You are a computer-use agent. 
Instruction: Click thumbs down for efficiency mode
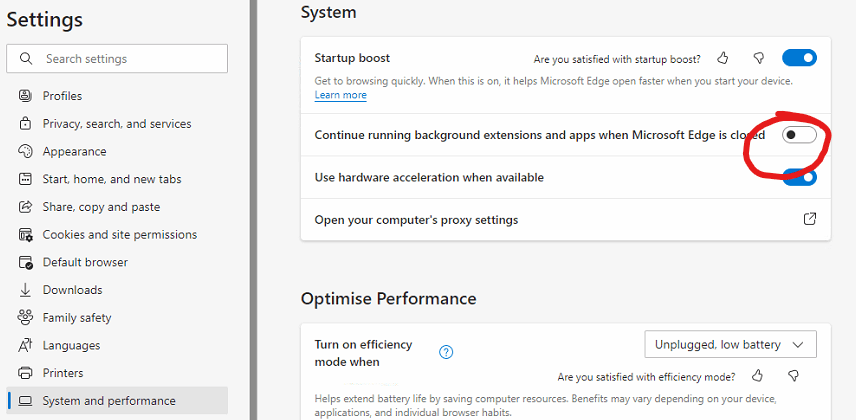[x=793, y=376]
